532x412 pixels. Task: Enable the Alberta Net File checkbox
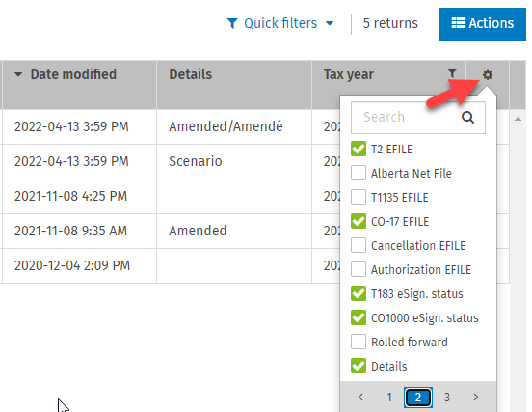(359, 173)
